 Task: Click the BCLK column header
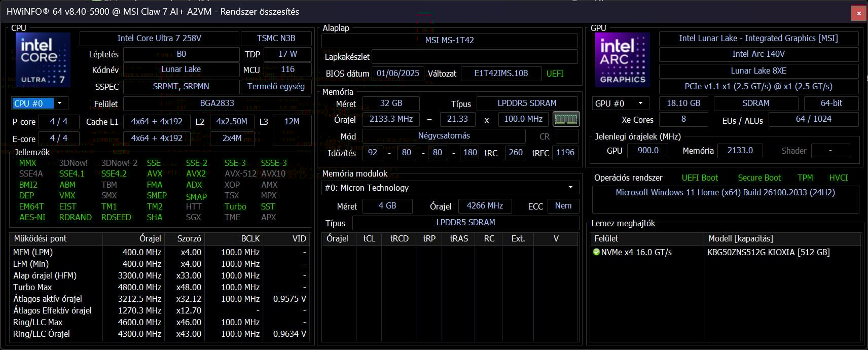[x=250, y=238]
